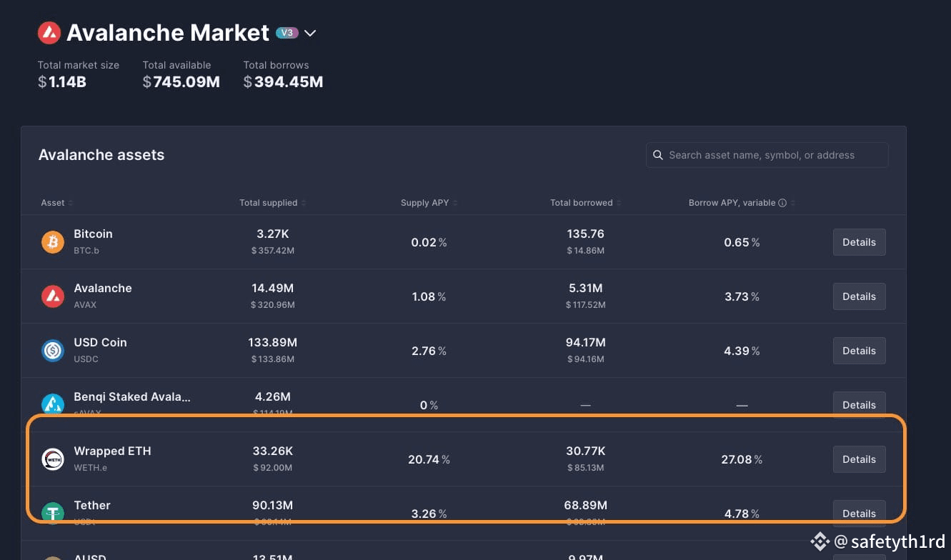
Task: Click the Wrapped ETH token icon
Action: (53, 459)
